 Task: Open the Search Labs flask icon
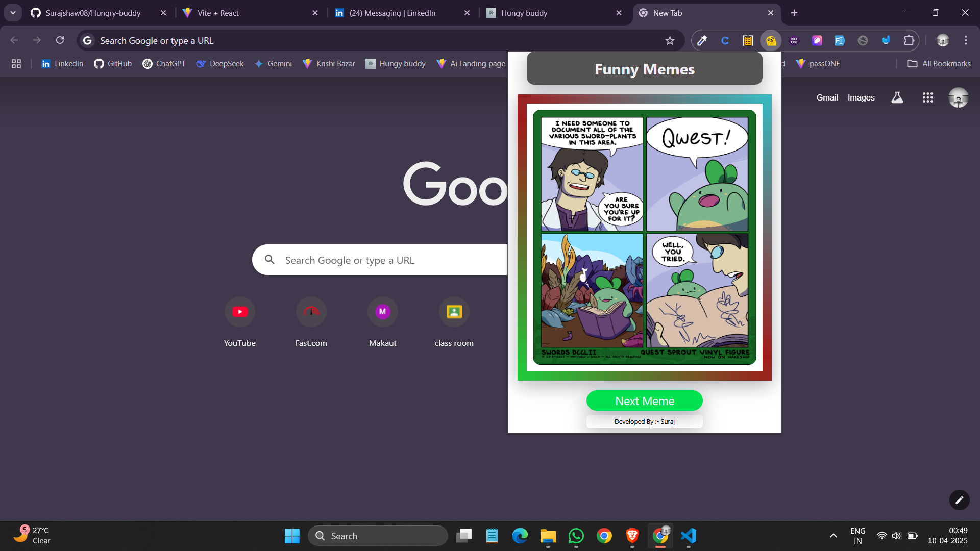coord(897,97)
